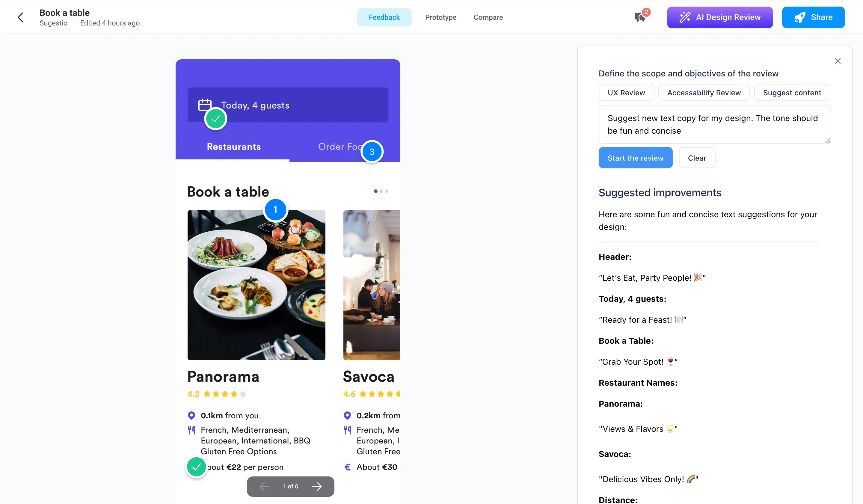Click the Start the review button
Screen dimensions: 863x504
636,158
